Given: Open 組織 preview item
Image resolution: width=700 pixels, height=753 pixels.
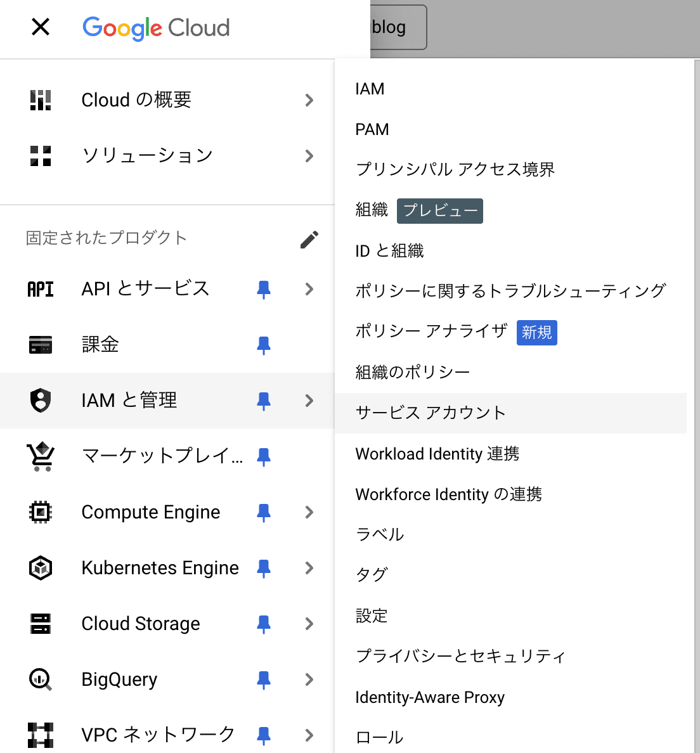Looking at the screenshot, I should click(x=510, y=210).
